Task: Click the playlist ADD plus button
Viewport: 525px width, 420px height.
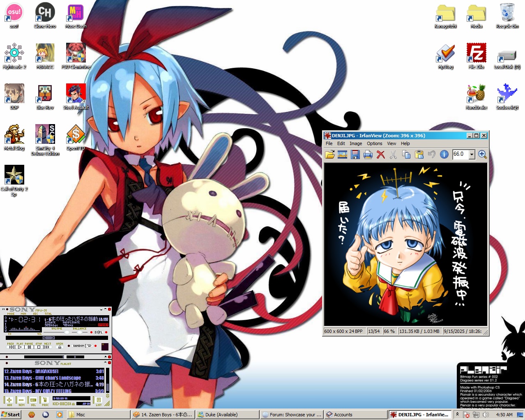Action: tap(9, 400)
